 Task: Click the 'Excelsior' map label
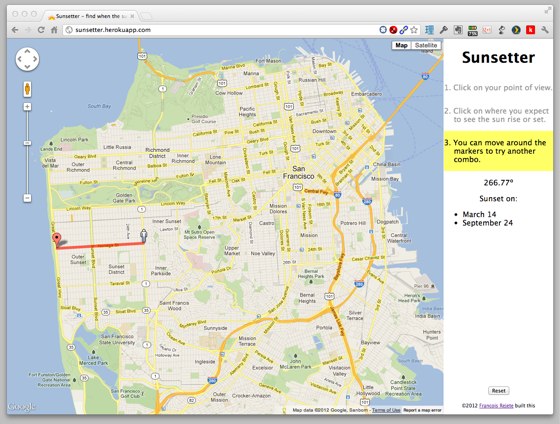[263, 368]
